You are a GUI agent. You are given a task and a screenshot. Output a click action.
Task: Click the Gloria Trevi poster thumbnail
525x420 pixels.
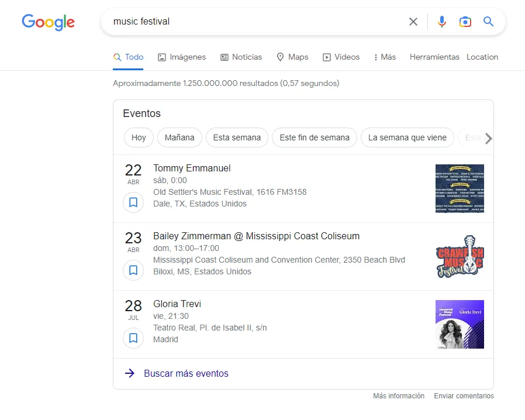coord(460,324)
